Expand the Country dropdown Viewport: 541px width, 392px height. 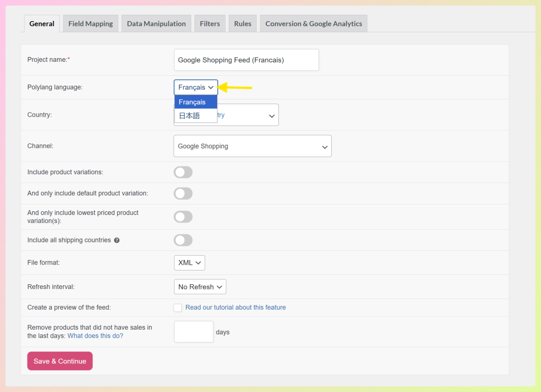(x=248, y=115)
